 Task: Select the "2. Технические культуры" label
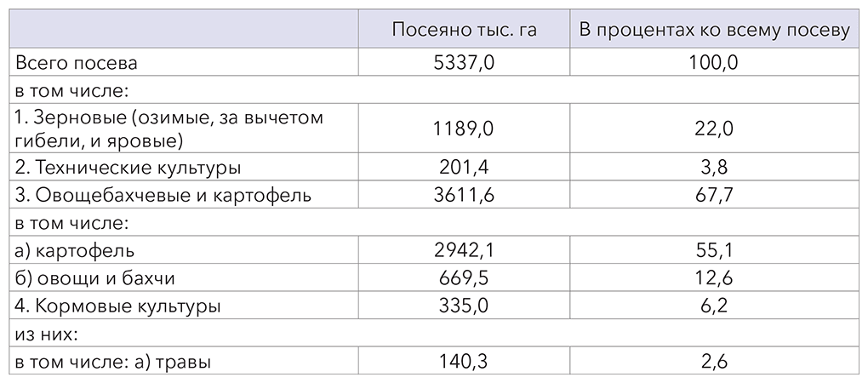(128, 167)
